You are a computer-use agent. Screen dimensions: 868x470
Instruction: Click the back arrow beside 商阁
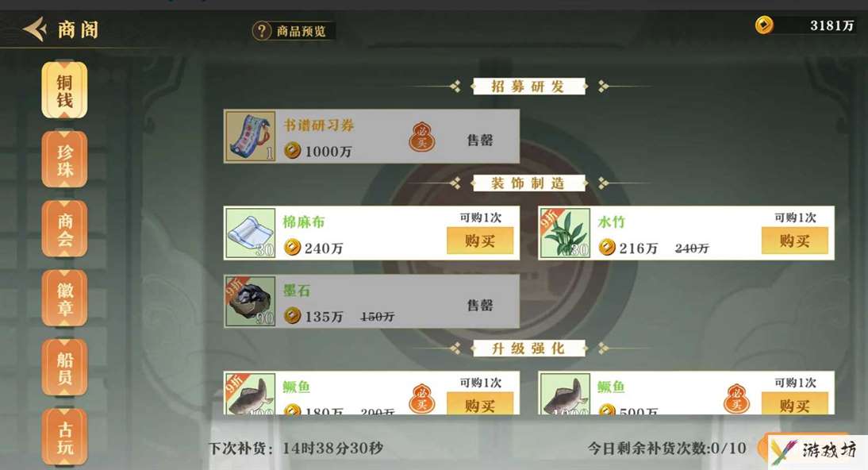coord(34,29)
